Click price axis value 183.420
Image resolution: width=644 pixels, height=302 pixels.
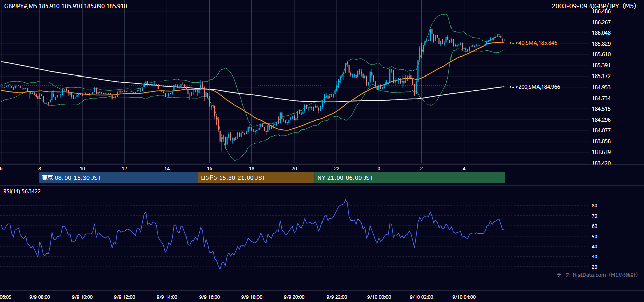click(601, 163)
